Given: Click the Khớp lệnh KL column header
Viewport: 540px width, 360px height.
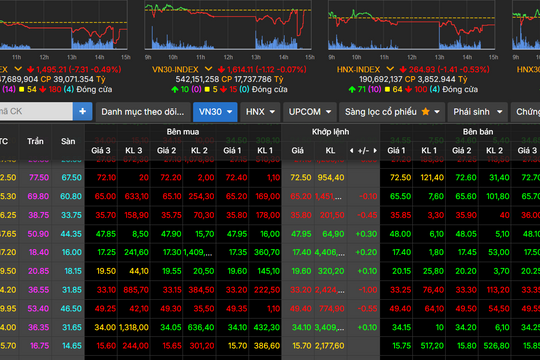Looking at the screenshot, I should pyautogui.click(x=330, y=151).
